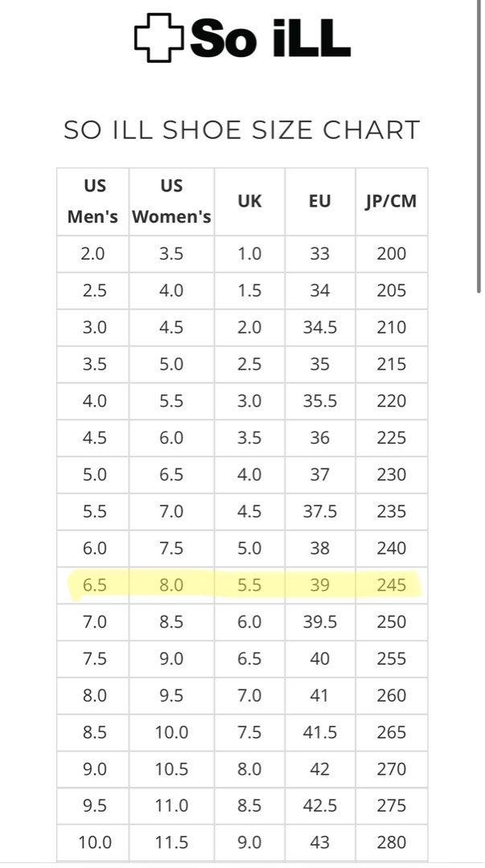Click the So iLL brand name text
The height and width of the screenshot is (868, 485).
click(x=270, y=38)
